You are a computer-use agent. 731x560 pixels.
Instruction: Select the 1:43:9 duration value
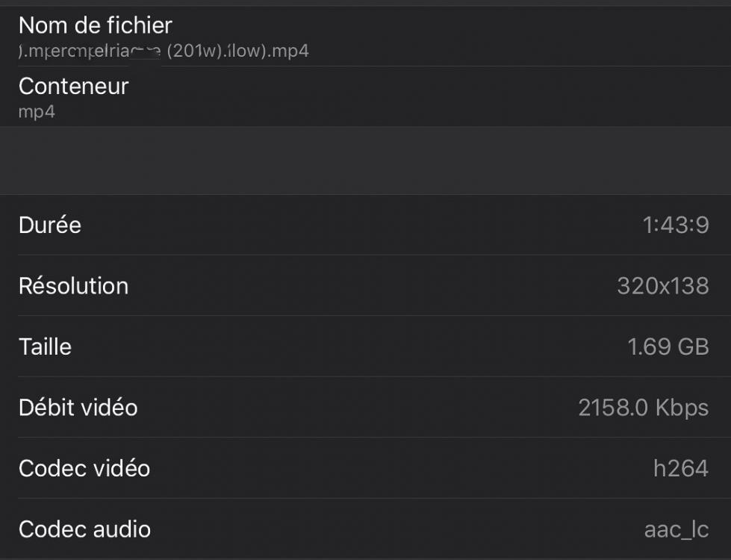coord(676,225)
